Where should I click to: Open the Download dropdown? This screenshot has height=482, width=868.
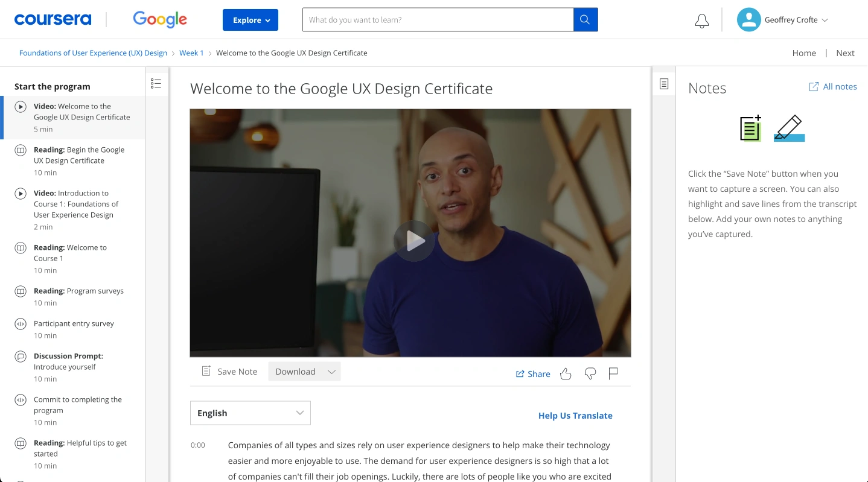(305, 372)
